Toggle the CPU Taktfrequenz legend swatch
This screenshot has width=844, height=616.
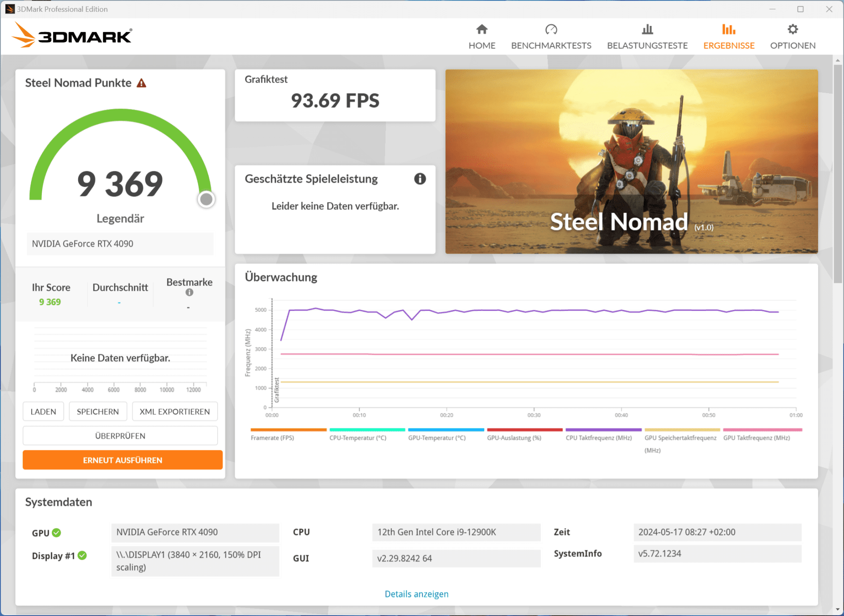(x=603, y=430)
